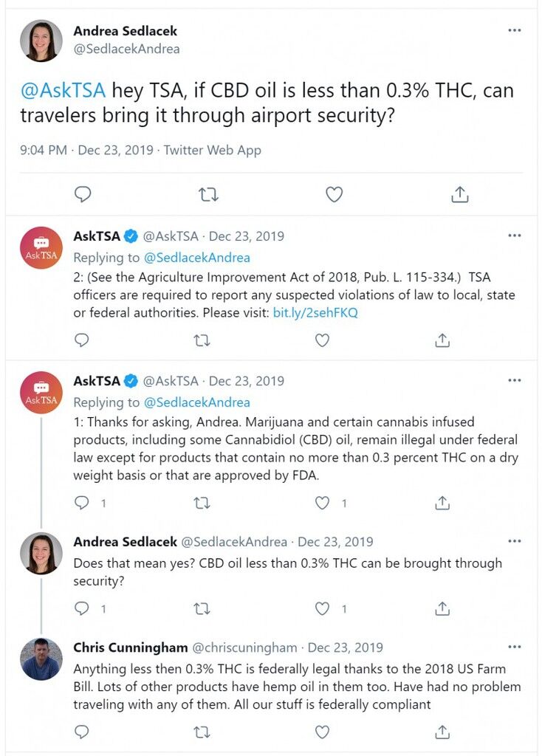Open more menu on AskTSA's '1: Thanks' reply
542x756 pixels.
tap(515, 380)
